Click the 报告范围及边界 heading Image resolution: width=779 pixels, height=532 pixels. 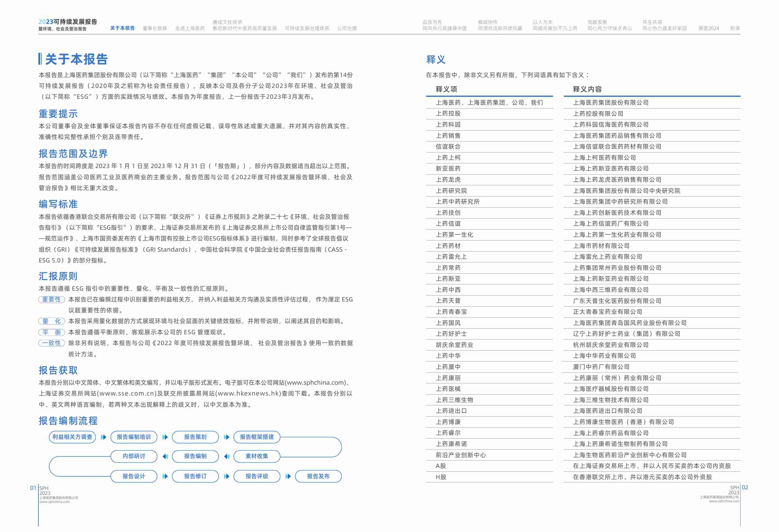(73, 154)
